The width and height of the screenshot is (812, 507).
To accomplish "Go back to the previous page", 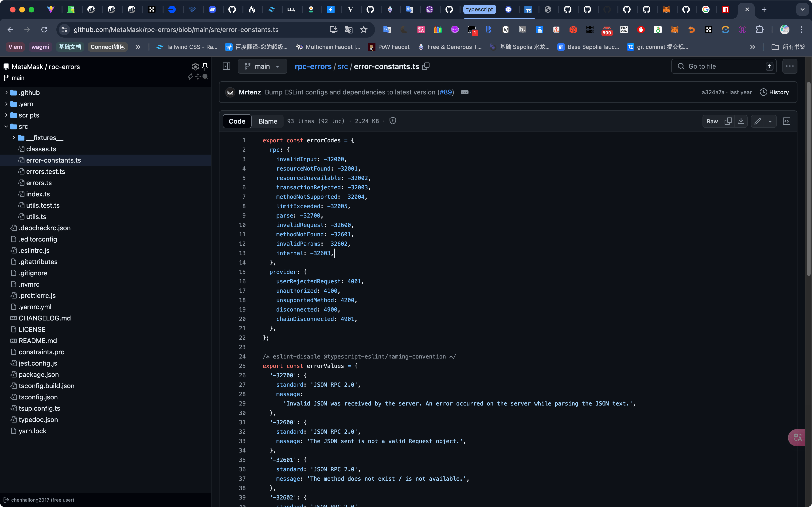I will point(10,30).
